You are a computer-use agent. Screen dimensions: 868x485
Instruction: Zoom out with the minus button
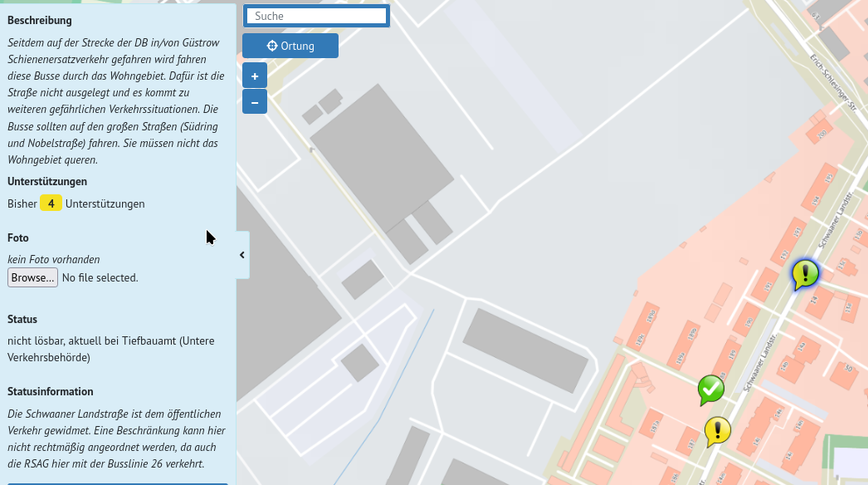click(255, 102)
